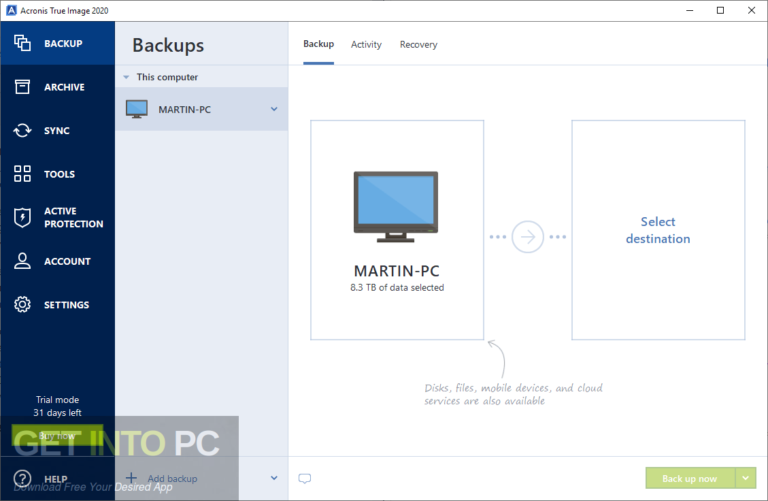The height and width of the screenshot is (501, 768).
Task: Select the ARCHIVE sidebar label
Action: (x=64, y=87)
